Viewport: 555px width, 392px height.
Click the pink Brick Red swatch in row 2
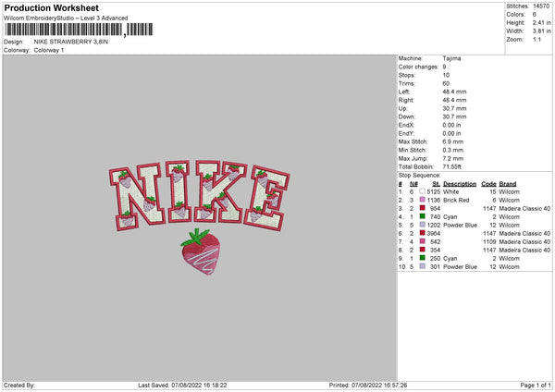point(423,200)
